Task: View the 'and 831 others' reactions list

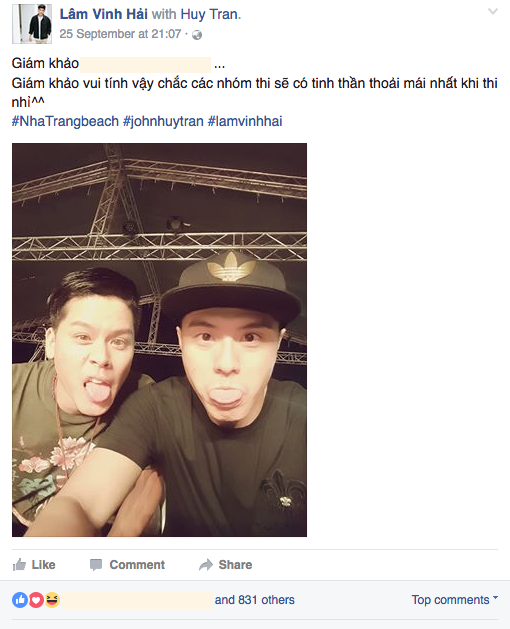Action: coord(255,600)
